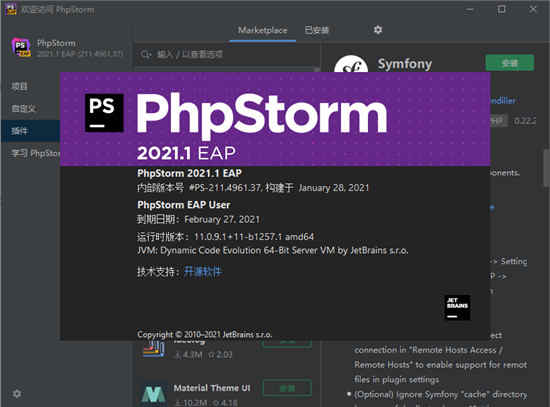Select the first sidebar item under PhpStorm header
Image resolution: width=550 pixels, height=407 pixels.
[x=20, y=86]
